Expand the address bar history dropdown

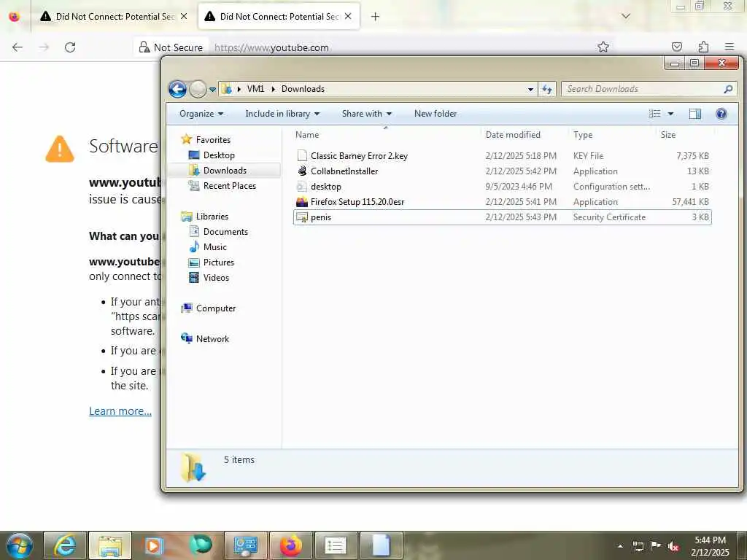point(530,89)
